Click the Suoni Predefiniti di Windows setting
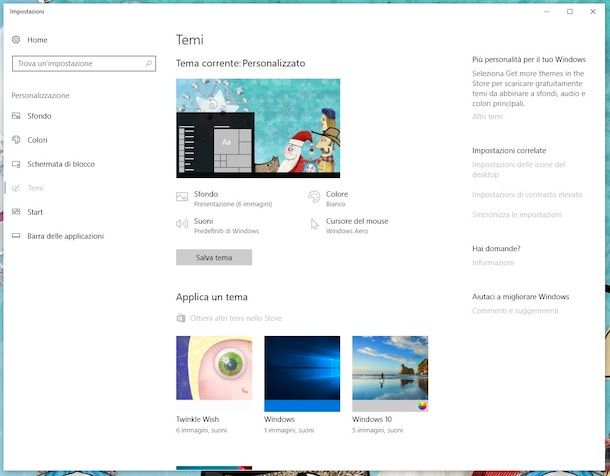The height and width of the screenshot is (476, 610). (x=217, y=226)
